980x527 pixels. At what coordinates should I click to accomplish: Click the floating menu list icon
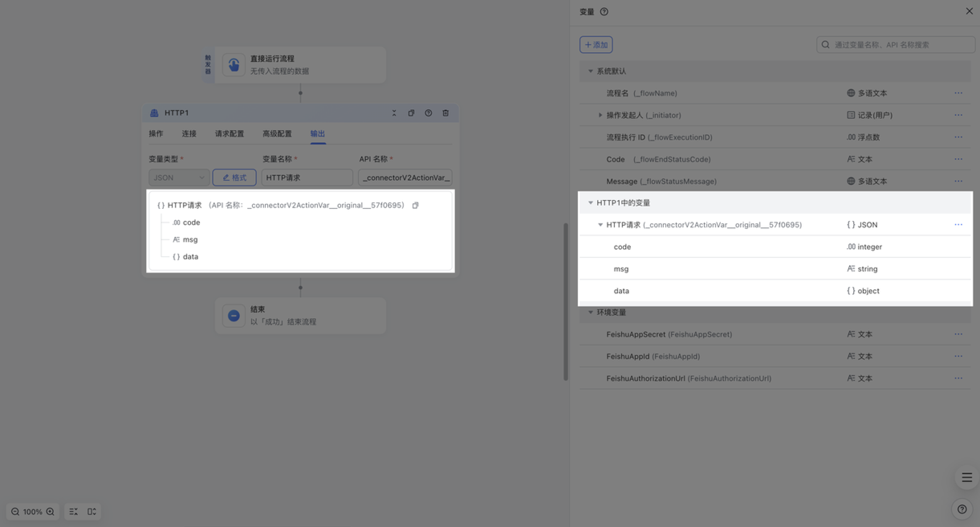tap(967, 477)
